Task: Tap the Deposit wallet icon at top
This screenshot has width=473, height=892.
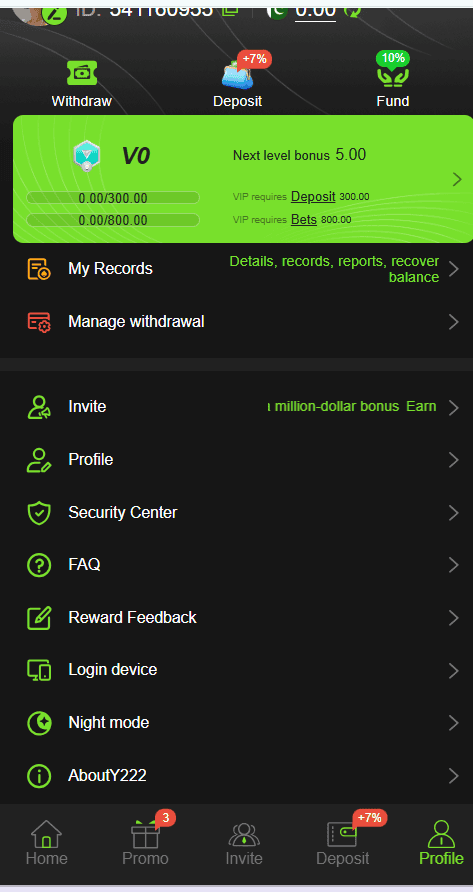Action: click(237, 76)
